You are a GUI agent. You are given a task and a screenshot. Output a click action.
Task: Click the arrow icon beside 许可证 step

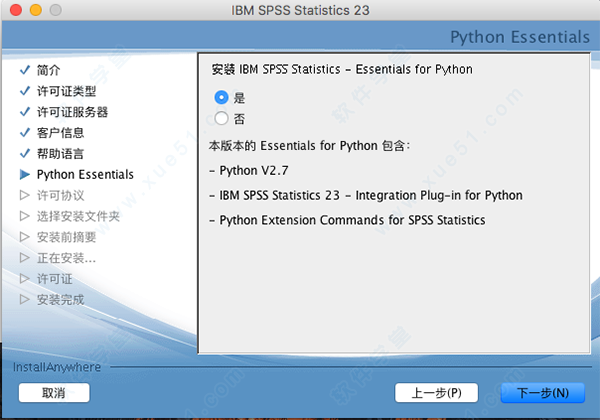coord(25,278)
